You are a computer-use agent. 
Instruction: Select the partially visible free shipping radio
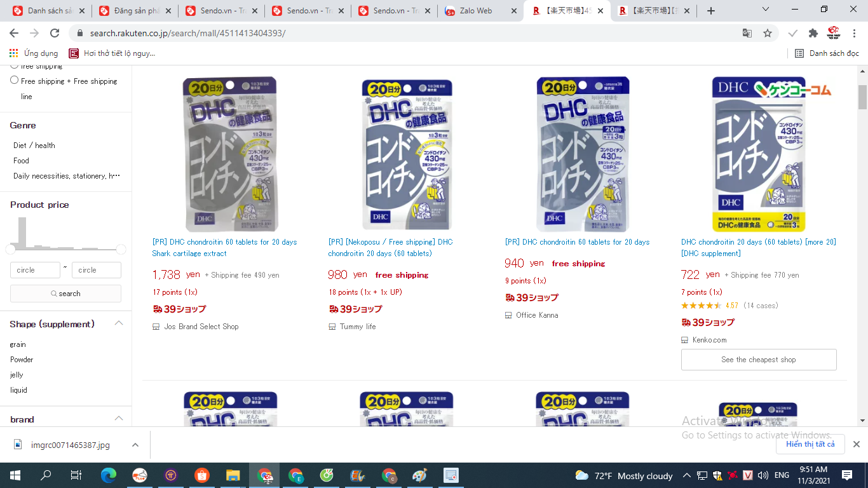tap(15, 66)
